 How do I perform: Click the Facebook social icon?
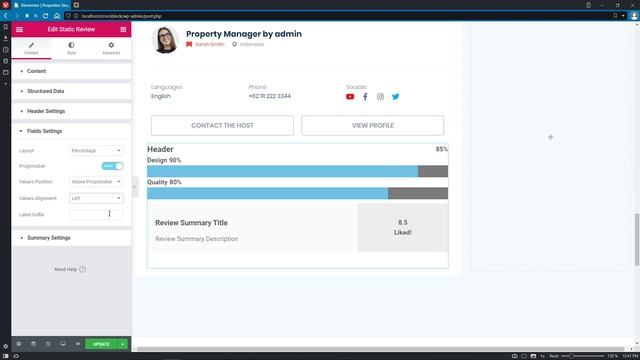point(365,97)
